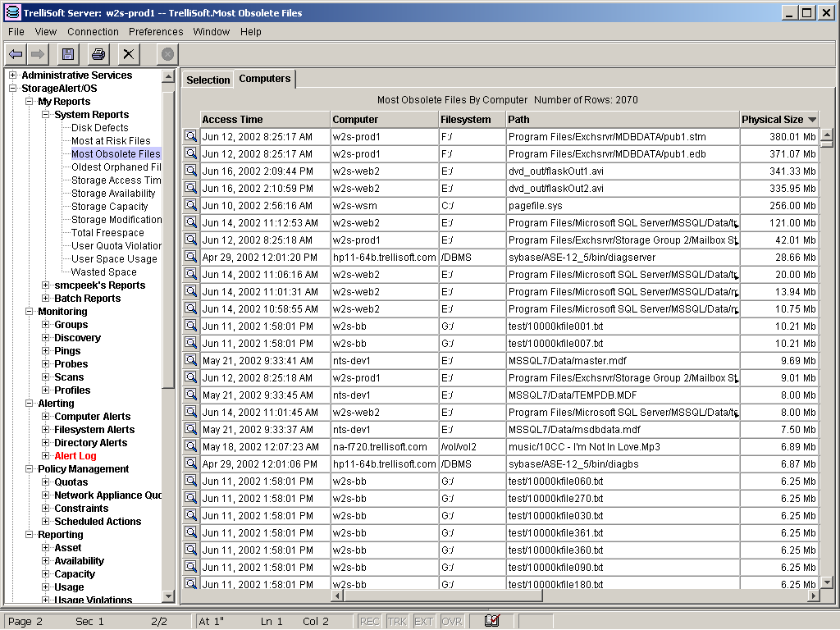Switch to the Selection tab

pyautogui.click(x=208, y=80)
